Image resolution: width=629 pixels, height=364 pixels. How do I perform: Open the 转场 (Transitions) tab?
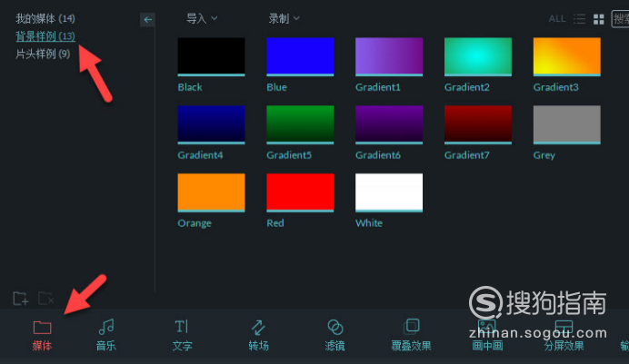pyautogui.click(x=258, y=336)
